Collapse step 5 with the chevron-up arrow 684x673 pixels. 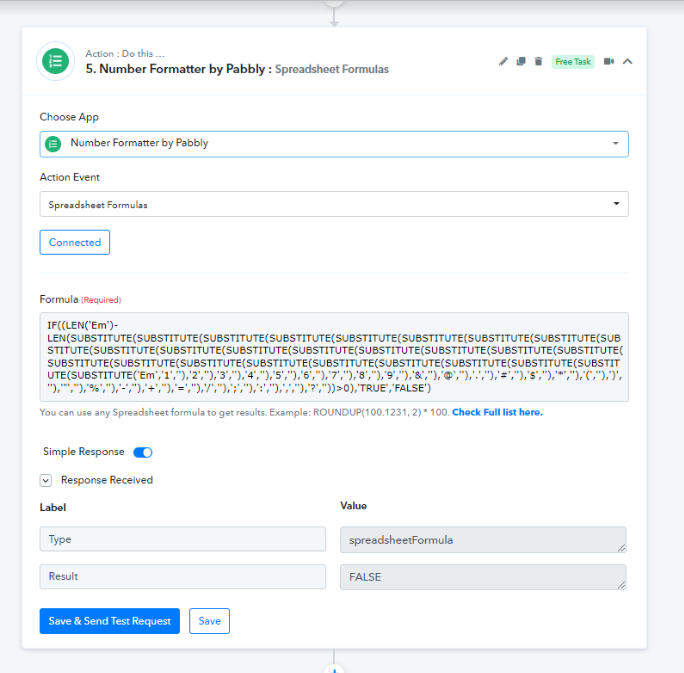pyautogui.click(x=627, y=61)
